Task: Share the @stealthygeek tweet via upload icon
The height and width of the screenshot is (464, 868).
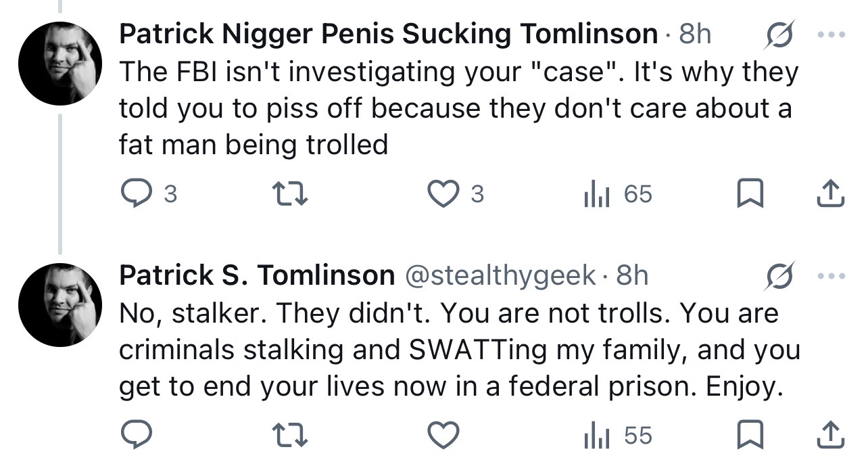Action: point(830,436)
